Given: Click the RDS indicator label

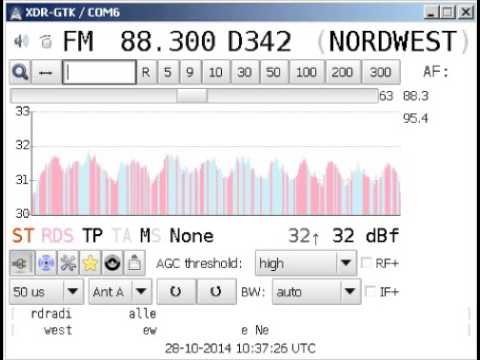Looking at the screenshot, I should pos(57,236).
